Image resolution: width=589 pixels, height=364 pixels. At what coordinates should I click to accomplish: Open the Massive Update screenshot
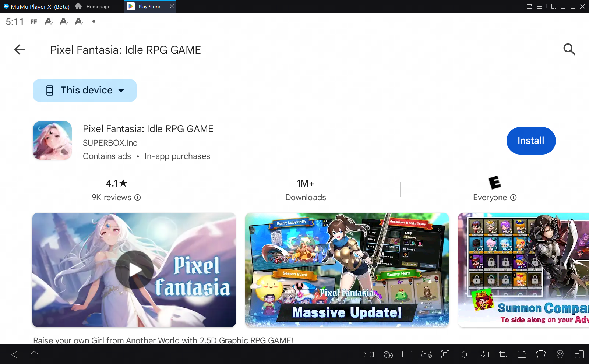[347, 270]
